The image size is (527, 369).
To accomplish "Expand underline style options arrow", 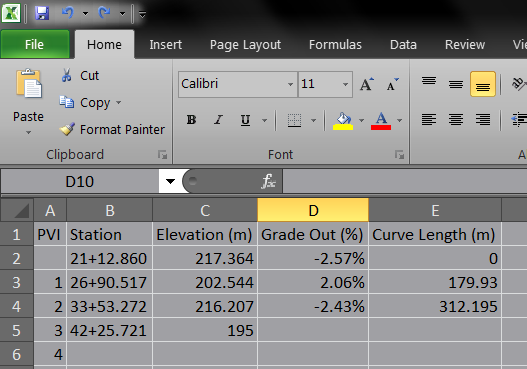I will click(265, 120).
